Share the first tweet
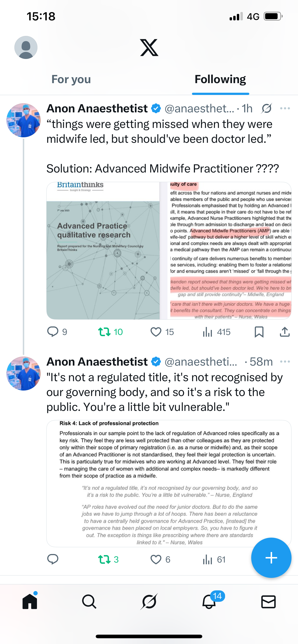Screen dimensions: 298x644 click(285, 332)
